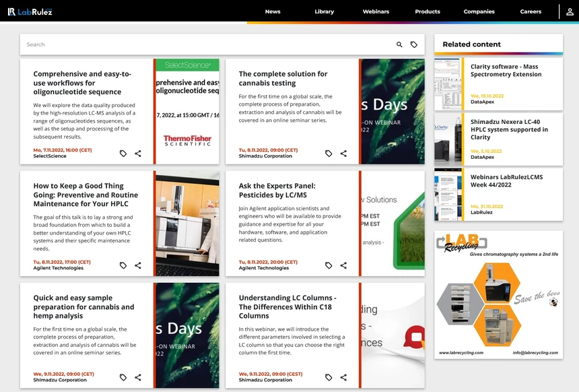
Task: Click the LabRulez logo
Action: (30, 12)
